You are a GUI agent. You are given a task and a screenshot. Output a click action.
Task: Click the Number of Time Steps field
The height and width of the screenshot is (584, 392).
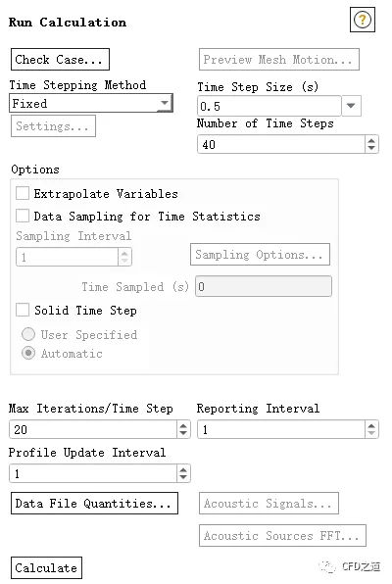(281, 144)
